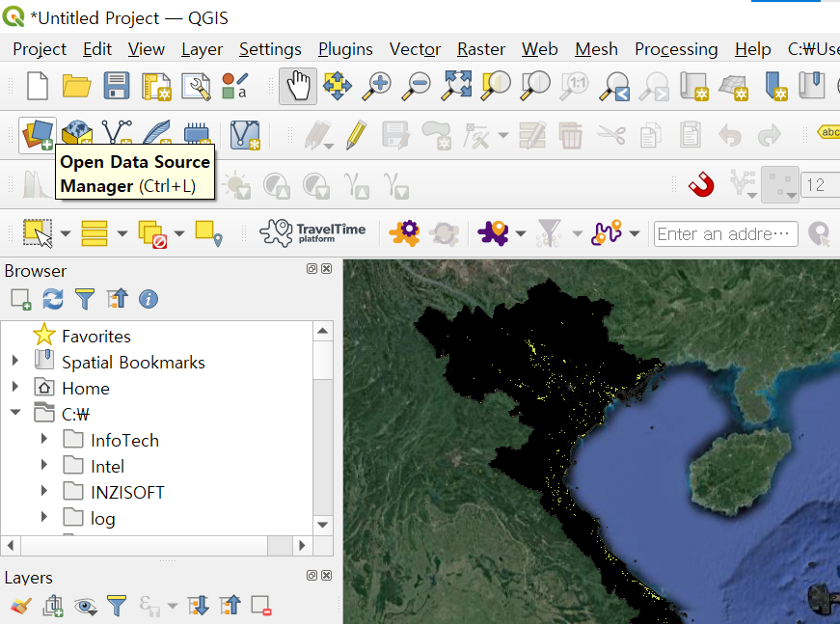Open the Data Source Manager icon
The height and width of the screenshot is (624, 840).
pyautogui.click(x=37, y=134)
